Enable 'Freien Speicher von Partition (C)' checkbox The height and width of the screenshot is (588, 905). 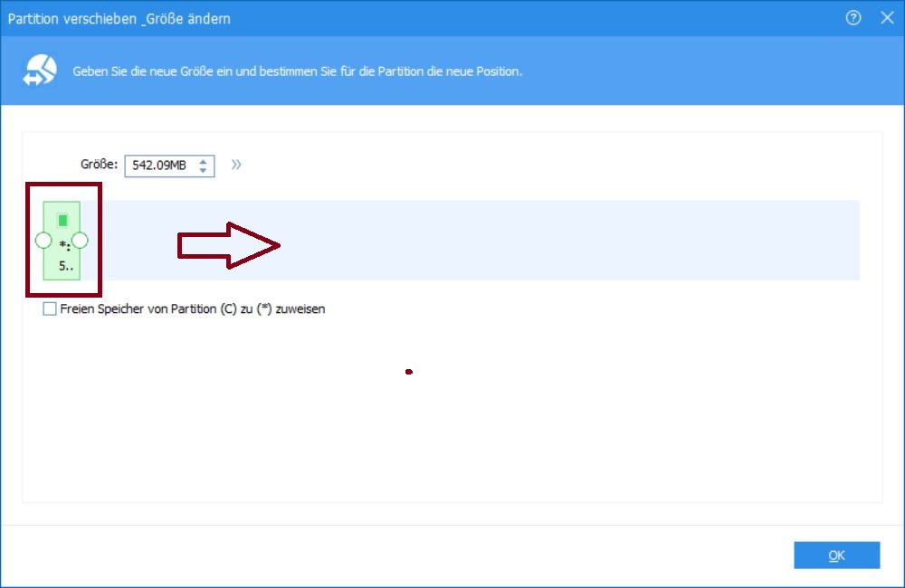pyautogui.click(x=50, y=309)
